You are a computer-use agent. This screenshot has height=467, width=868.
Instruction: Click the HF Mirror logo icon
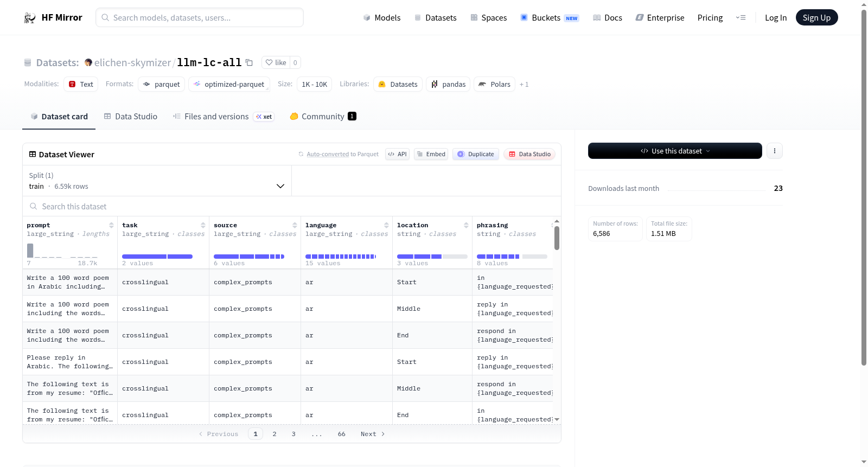30,18
